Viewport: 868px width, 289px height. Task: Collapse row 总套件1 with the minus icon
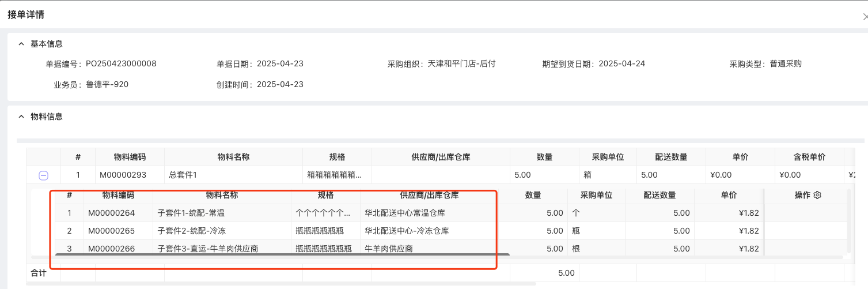click(43, 175)
